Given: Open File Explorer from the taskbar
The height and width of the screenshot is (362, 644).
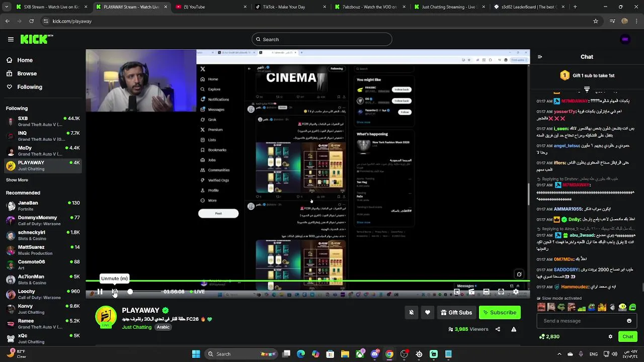Looking at the screenshot, I should (x=345, y=354).
